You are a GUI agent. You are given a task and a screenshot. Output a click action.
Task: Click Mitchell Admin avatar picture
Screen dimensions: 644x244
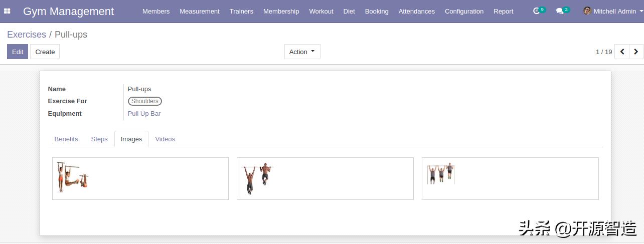(x=587, y=11)
